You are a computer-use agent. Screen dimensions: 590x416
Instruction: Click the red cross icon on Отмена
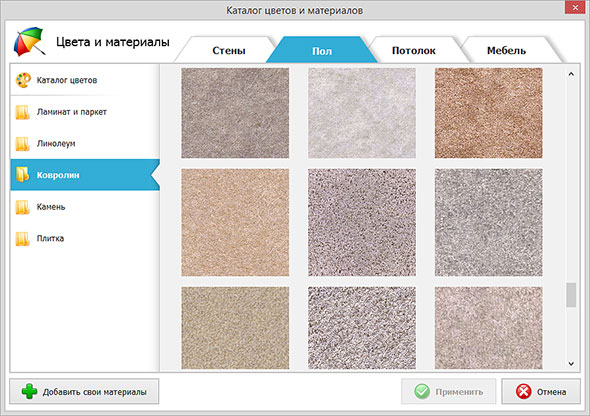point(523,392)
